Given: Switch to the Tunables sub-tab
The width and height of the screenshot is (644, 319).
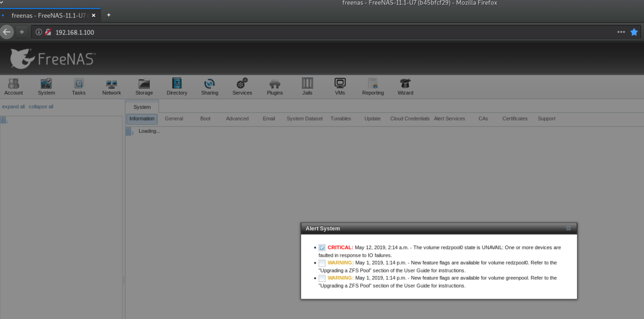Looking at the screenshot, I should point(340,118).
